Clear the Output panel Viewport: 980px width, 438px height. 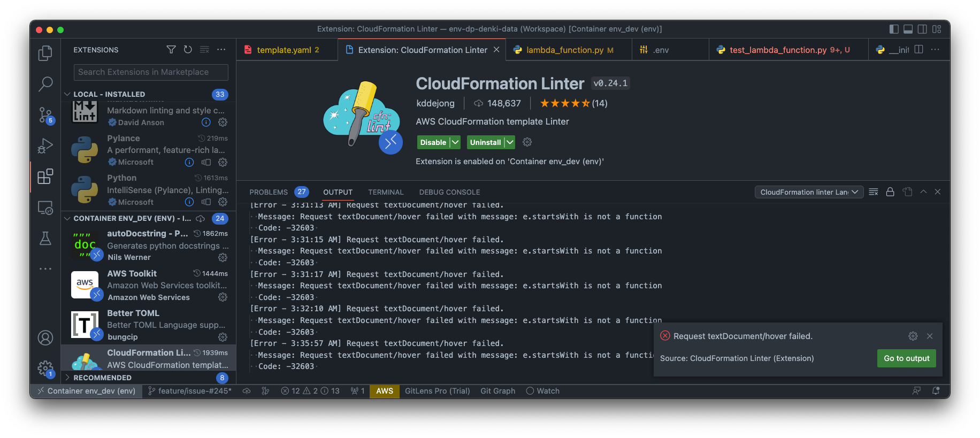[x=874, y=192]
